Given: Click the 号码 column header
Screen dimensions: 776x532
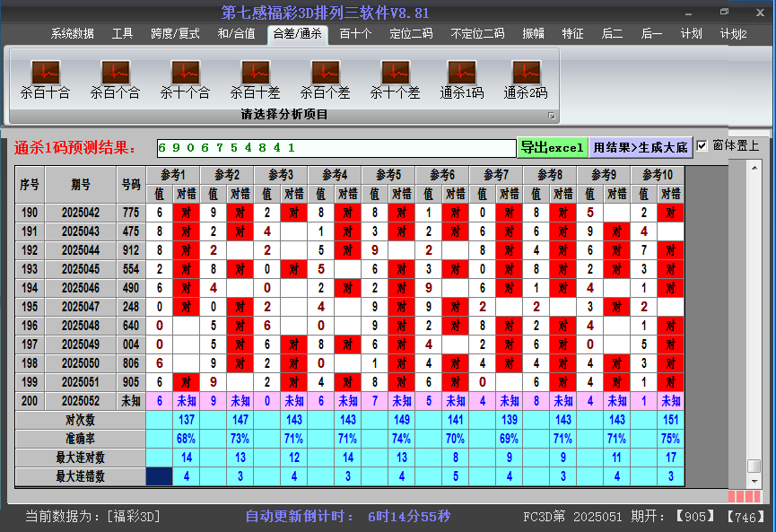Looking at the screenshot, I should click(x=131, y=185).
